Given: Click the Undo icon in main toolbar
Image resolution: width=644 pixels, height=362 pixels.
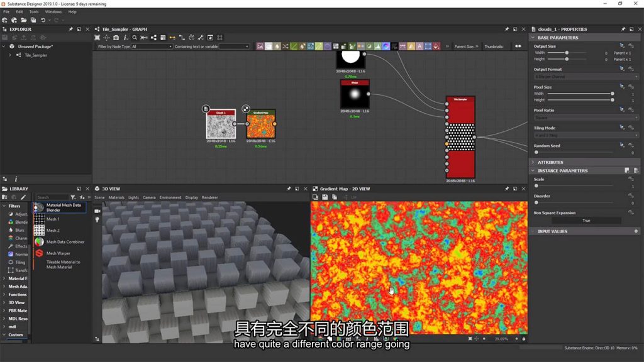Looking at the screenshot, I should click(x=43, y=20).
